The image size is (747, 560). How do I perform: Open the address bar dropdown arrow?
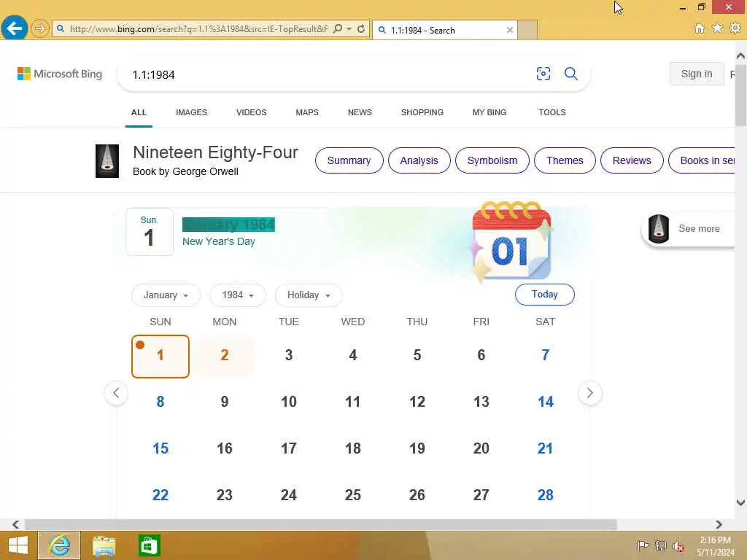pyautogui.click(x=349, y=29)
